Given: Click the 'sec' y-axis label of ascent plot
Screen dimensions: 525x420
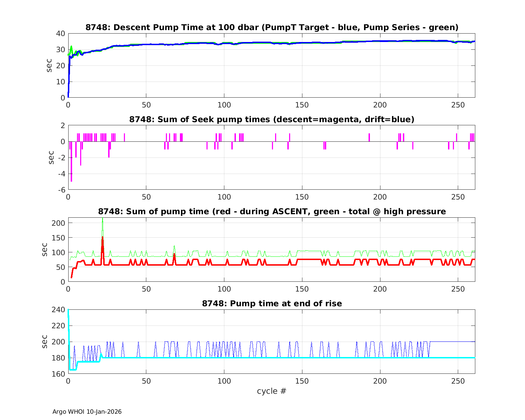Looking at the screenshot, I should tap(44, 250).
